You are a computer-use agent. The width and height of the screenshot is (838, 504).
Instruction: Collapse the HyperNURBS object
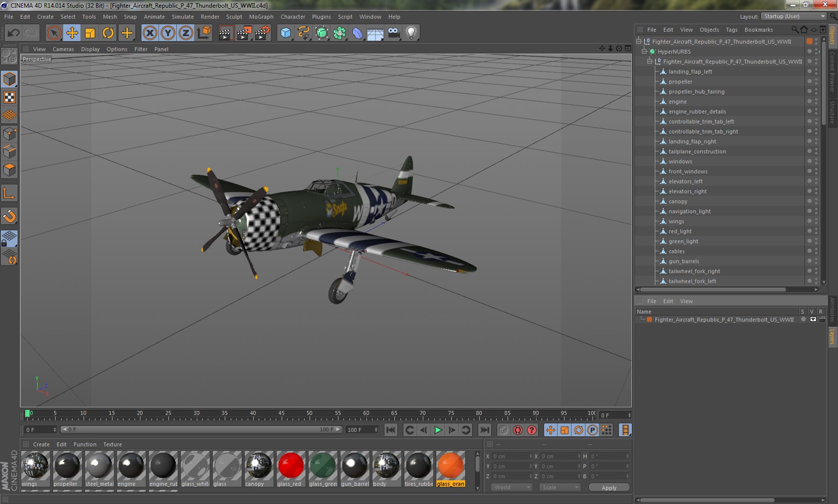tap(645, 51)
